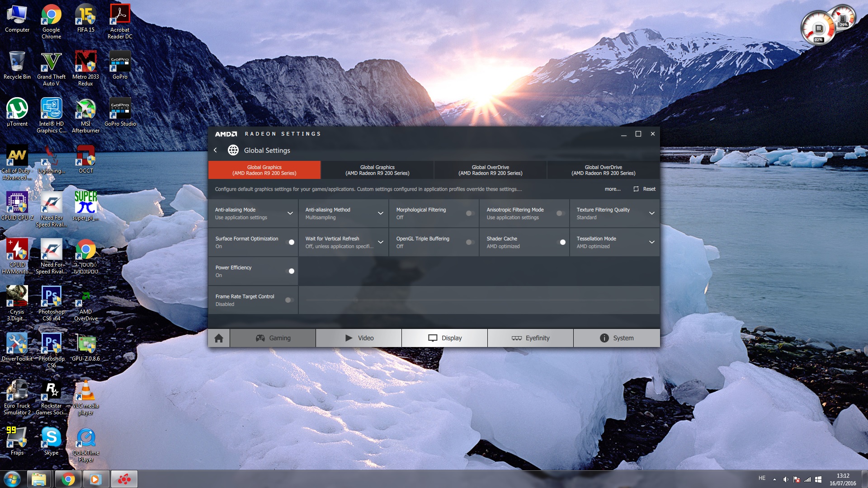Viewport: 868px width, 488px height.
Task: Open Skype desktop shortcut
Action: pyautogui.click(x=51, y=441)
